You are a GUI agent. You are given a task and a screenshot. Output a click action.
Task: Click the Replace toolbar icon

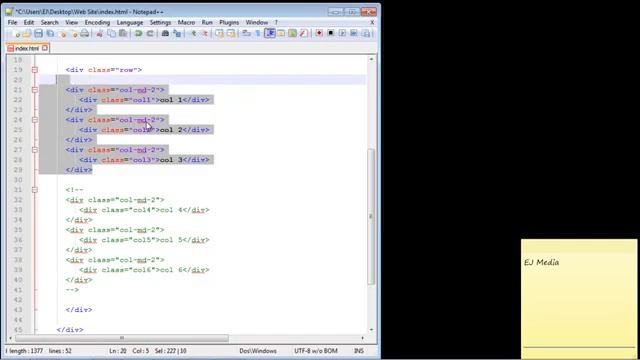(177, 33)
